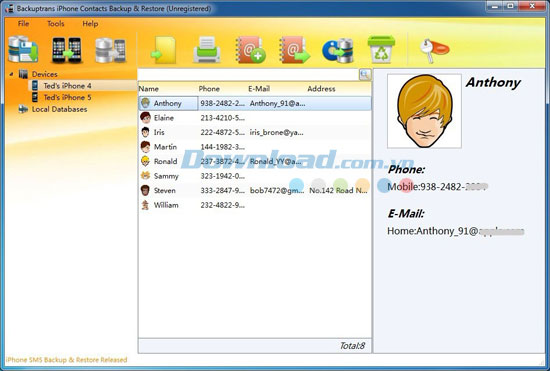Sort by the Phone column header

(x=209, y=89)
